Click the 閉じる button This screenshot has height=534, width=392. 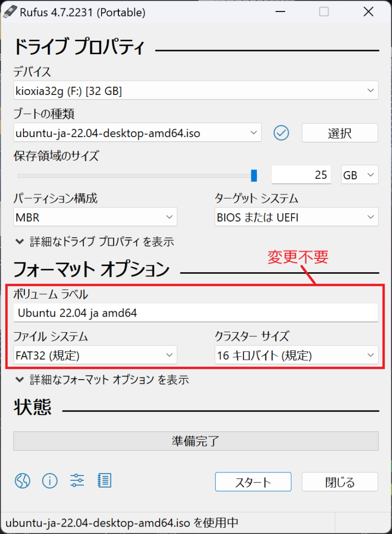(x=340, y=481)
